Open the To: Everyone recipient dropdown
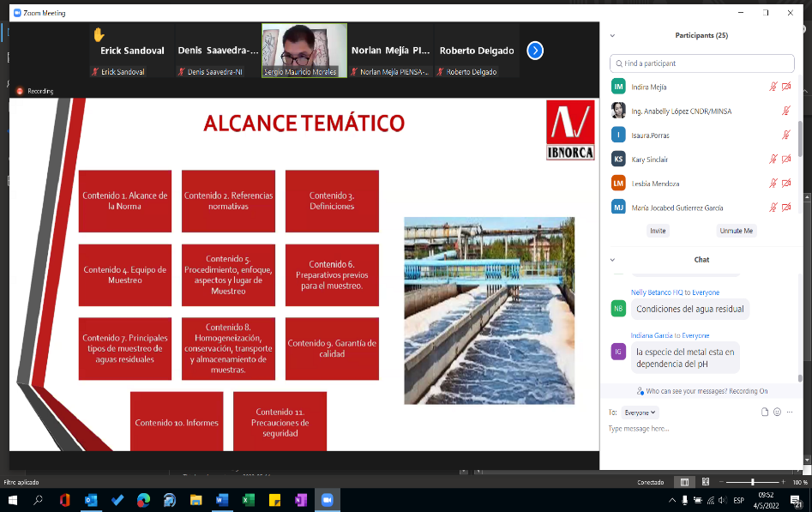 click(640, 413)
